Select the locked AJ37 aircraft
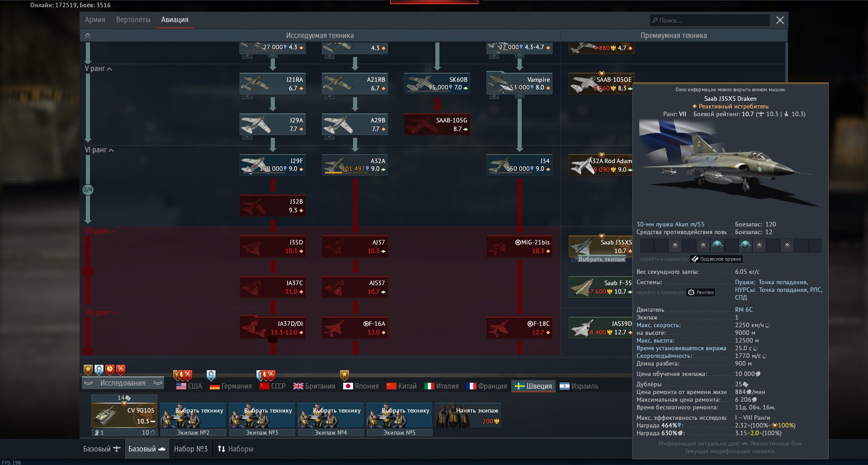Image resolution: width=868 pixels, height=465 pixels. [355, 246]
